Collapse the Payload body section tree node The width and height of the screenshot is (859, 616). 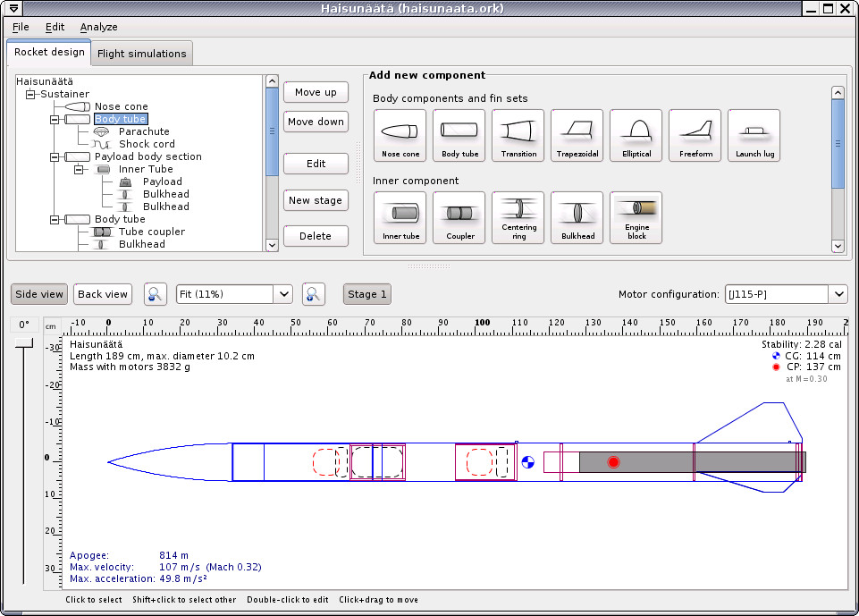pos(55,156)
